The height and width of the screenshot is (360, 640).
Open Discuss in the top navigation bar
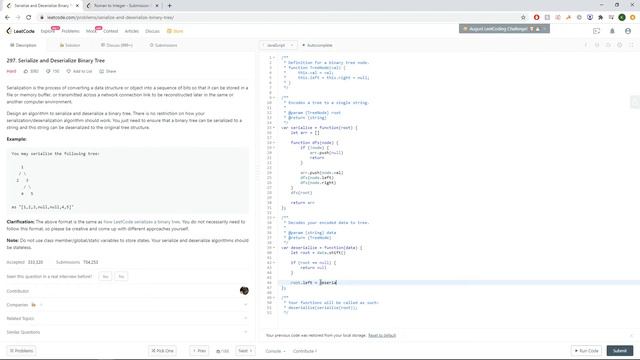pos(152,31)
